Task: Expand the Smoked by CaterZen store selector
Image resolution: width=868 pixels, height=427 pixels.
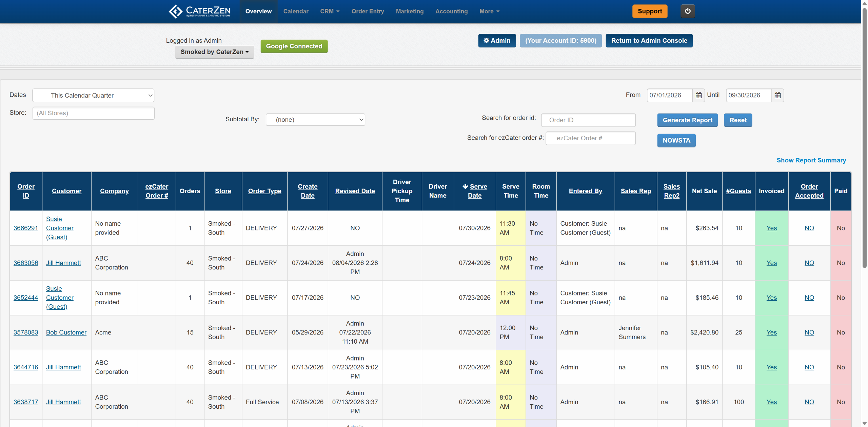Action: coord(215,52)
